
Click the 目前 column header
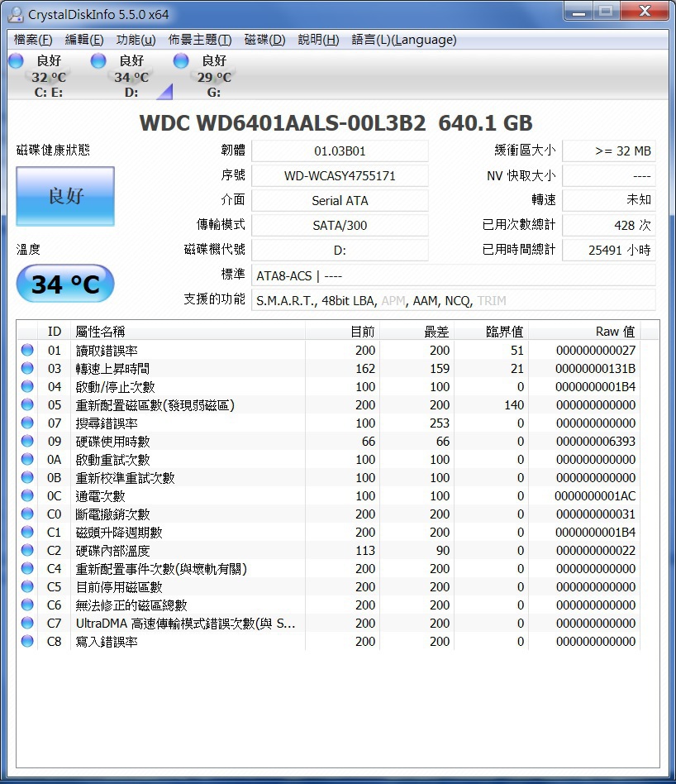[x=343, y=332]
